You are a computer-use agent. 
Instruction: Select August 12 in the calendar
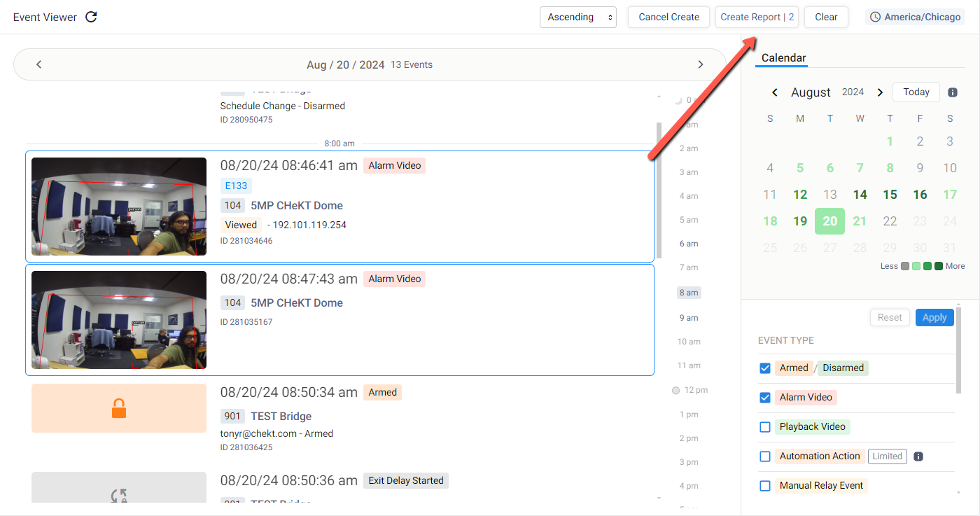(x=800, y=195)
